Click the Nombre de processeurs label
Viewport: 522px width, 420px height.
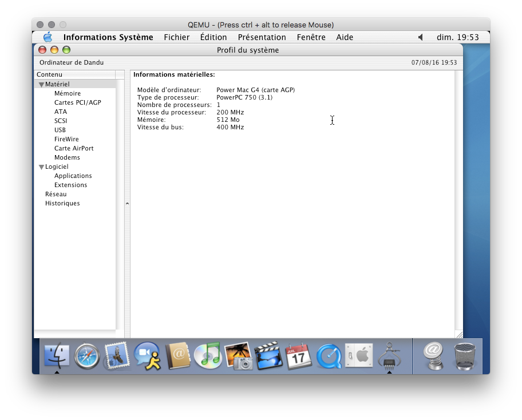pos(175,105)
